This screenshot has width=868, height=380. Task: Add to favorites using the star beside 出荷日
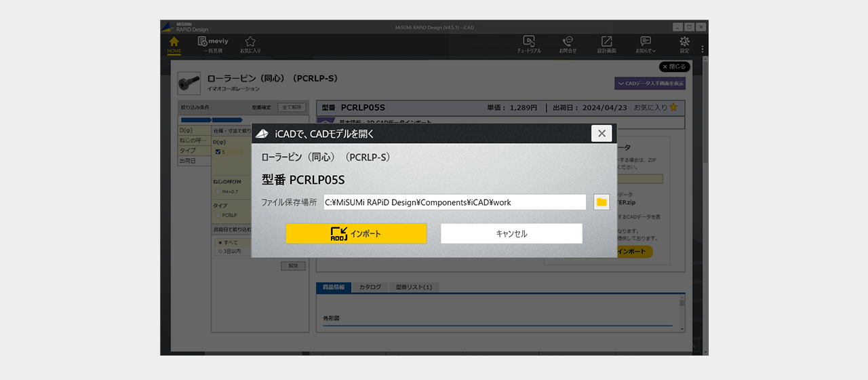tap(673, 107)
